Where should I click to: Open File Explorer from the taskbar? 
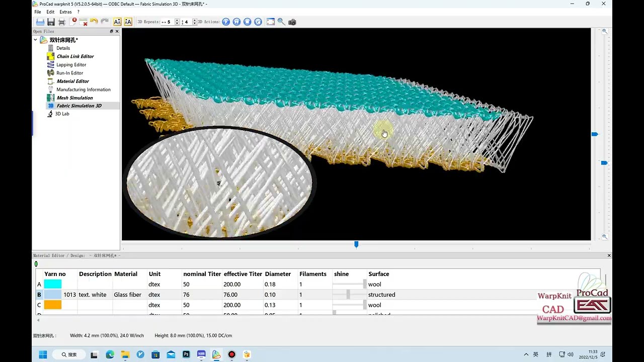point(125,354)
